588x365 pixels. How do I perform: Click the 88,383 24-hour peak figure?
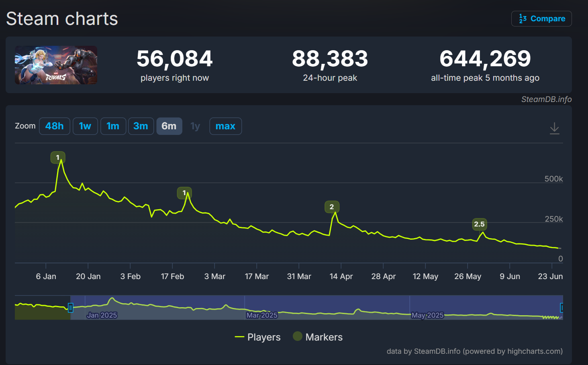pos(330,59)
